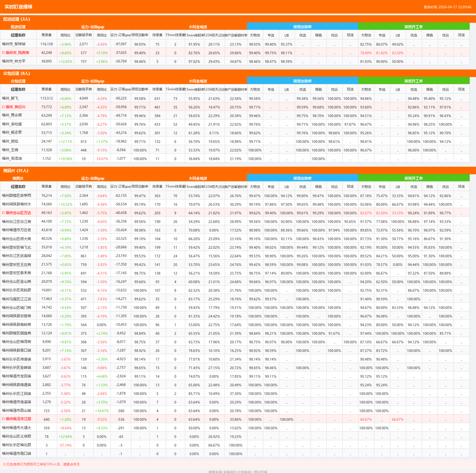Viewport: 476px width, 473px height.
Task: Click the row name '福州_李柱耀'
Action: pyautogui.click(x=12, y=124)
